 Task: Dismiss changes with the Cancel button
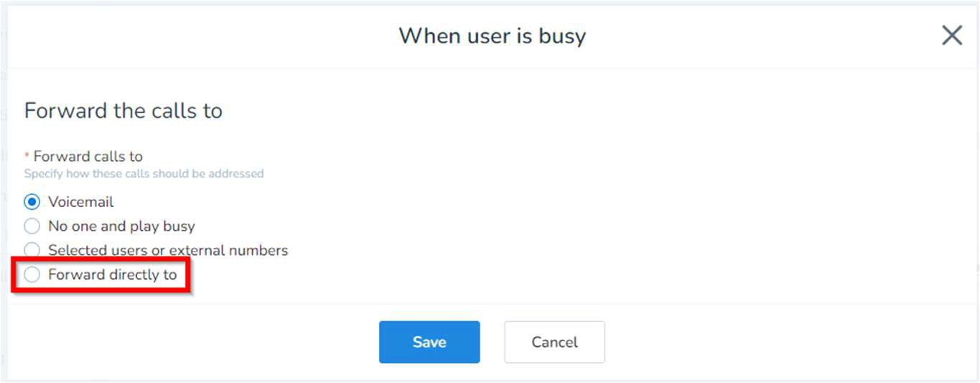554,342
